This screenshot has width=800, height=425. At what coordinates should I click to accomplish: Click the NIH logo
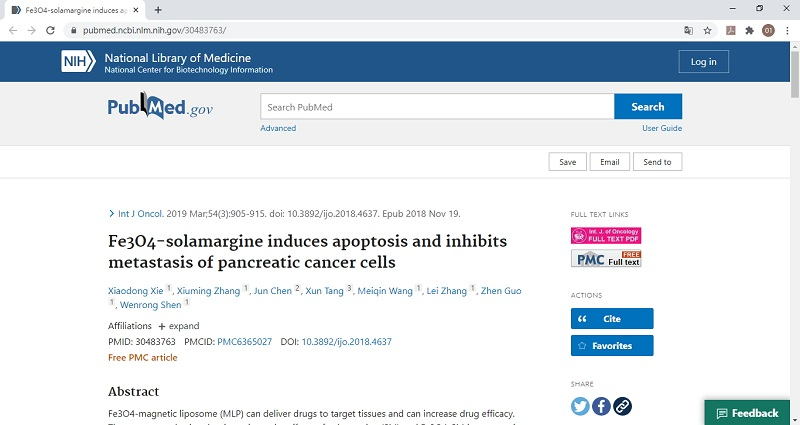point(77,62)
